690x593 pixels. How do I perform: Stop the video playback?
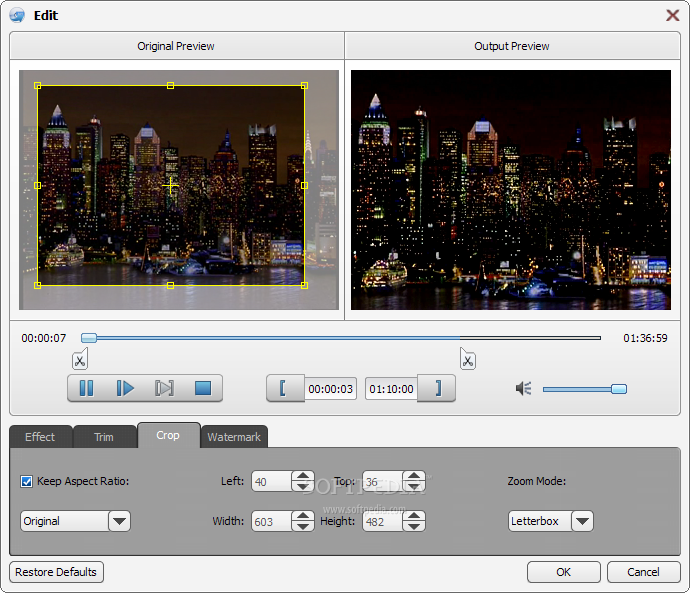tap(203, 388)
